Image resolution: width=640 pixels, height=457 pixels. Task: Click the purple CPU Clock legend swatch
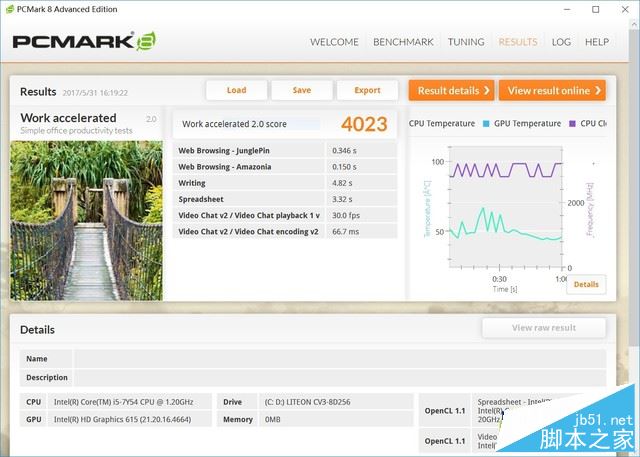click(572, 124)
